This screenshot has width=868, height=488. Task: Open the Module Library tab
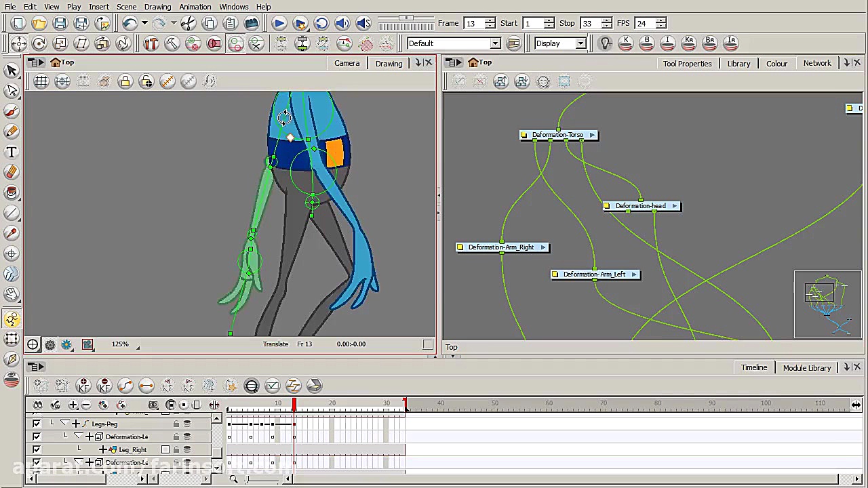806,368
